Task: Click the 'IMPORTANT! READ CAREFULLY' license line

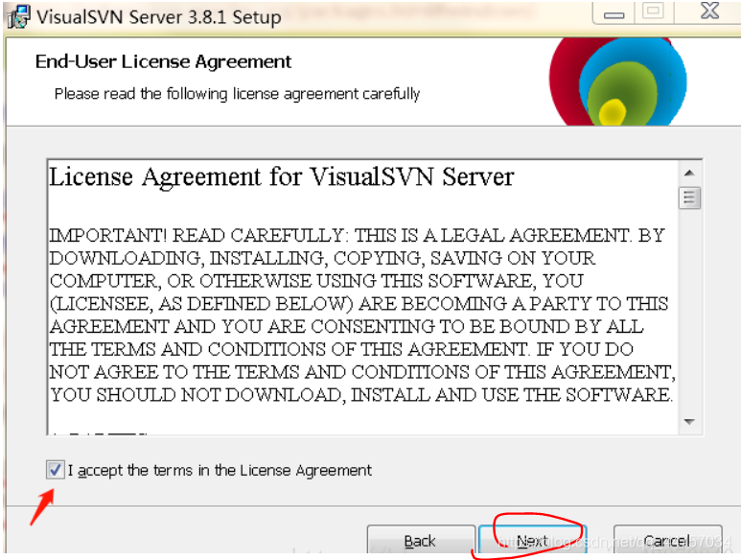Action: 358,235
